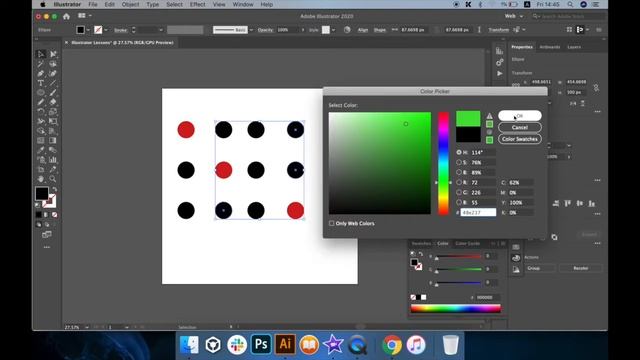Image resolution: width=640 pixels, height=360 pixels.
Task: Open fill color dropdown in control bar
Action: [88, 30]
